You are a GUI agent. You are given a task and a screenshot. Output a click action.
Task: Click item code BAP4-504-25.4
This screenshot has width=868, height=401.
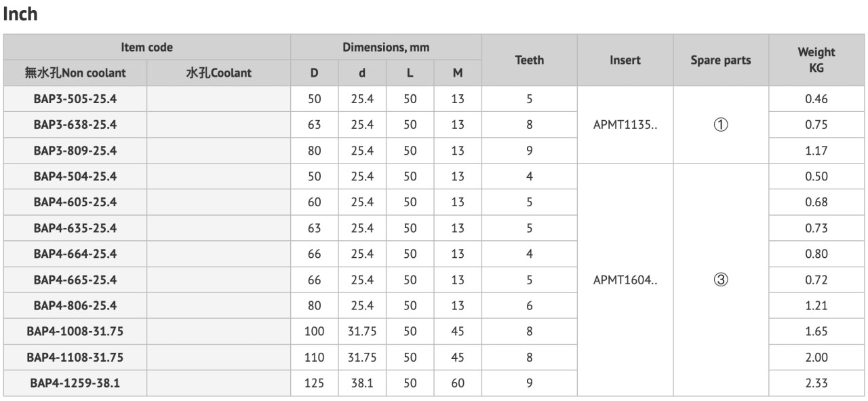pyautogui.click(x=75, y=176)
